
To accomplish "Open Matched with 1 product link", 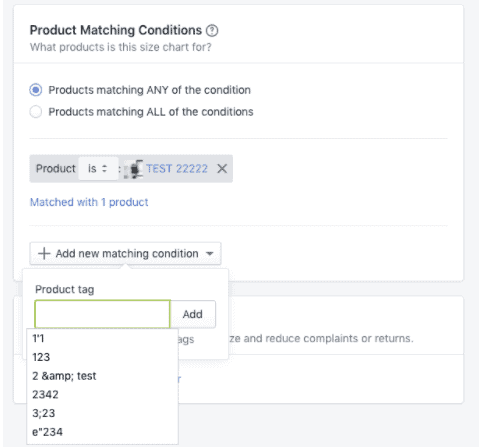I will 89,202.
